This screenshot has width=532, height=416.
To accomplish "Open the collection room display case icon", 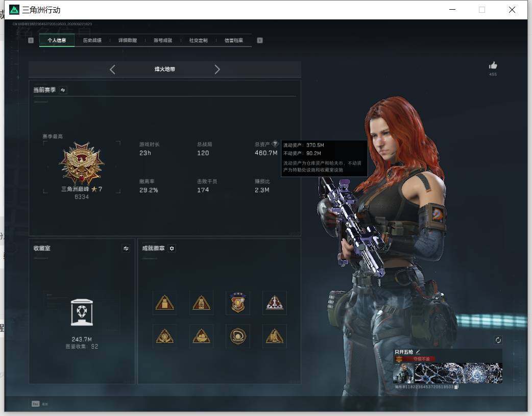I will coord(82,312).
